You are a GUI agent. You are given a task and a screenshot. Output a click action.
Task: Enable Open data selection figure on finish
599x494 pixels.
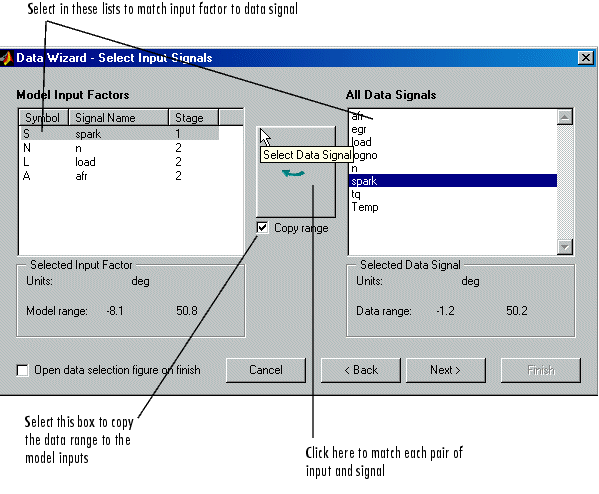(x=23, y=370)
